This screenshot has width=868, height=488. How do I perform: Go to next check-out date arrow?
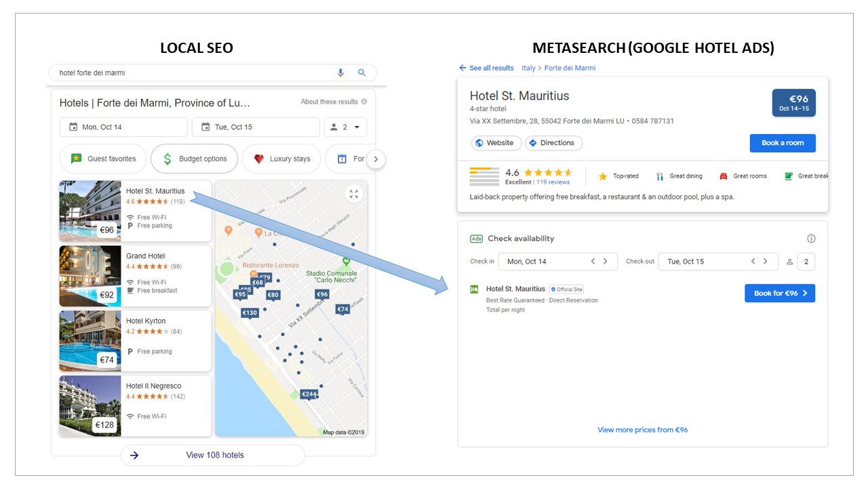(766, 262)
